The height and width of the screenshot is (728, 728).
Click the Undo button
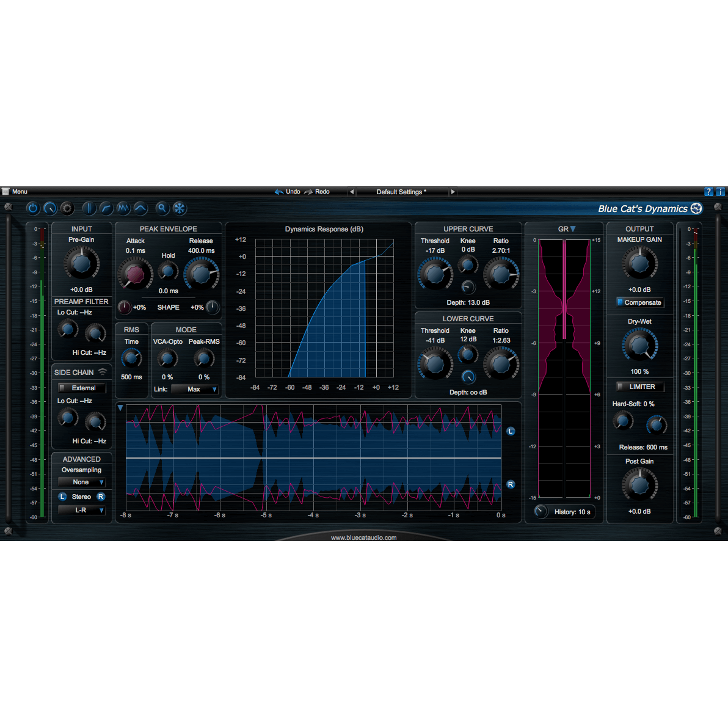click(x=288, y=192)
